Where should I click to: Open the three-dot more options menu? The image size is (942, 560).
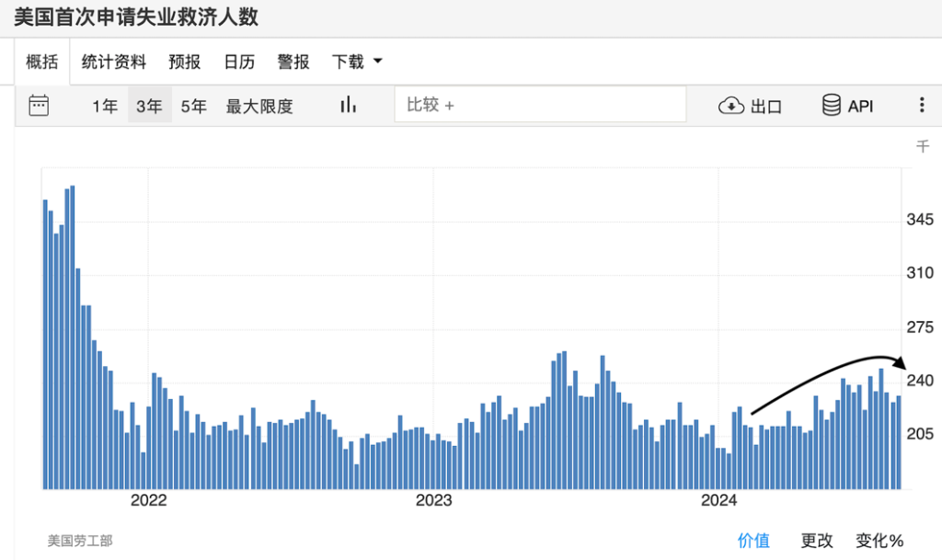tap(922, 105)
